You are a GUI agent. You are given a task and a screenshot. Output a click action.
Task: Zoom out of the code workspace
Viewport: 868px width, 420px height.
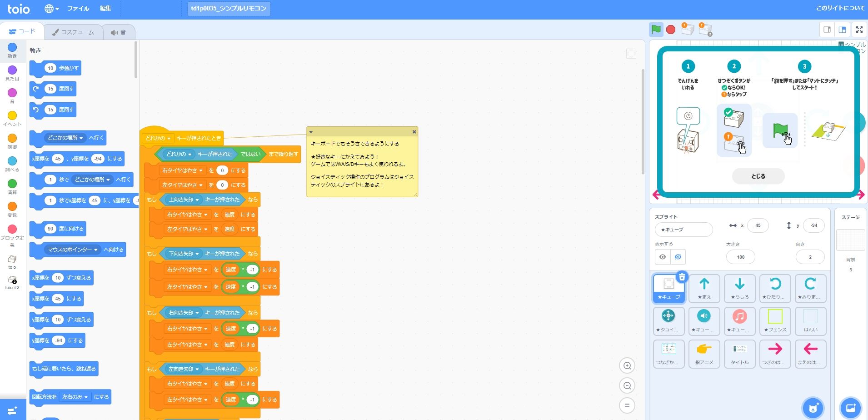tap(627, 385)
